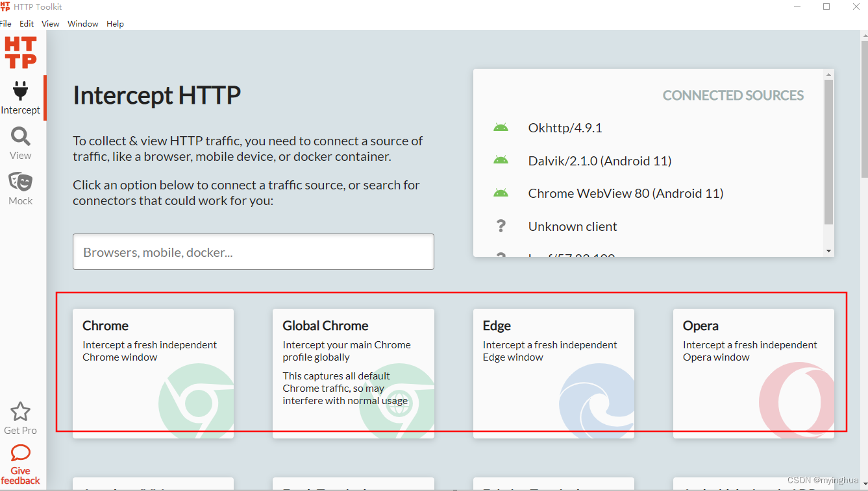Click question mark icon beside Unknown client
Viewport: 868px width, 491px height.
pos(501,226)
